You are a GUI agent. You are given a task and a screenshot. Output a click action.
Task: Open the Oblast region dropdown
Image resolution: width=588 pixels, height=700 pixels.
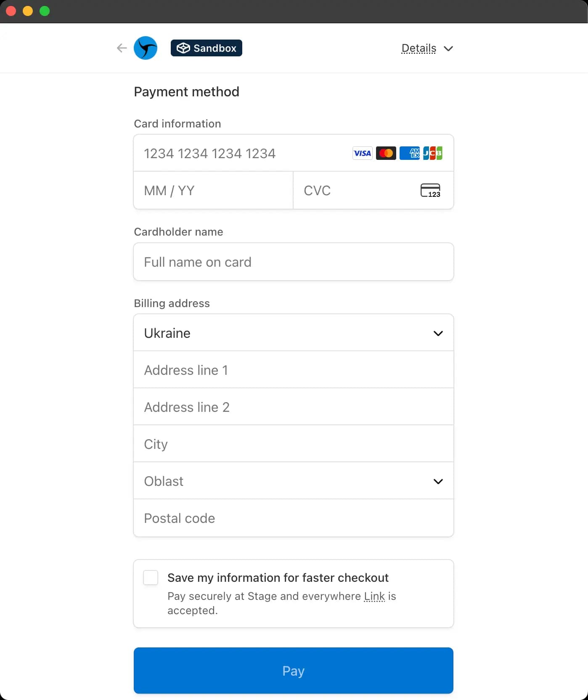[x=293, y=481]
